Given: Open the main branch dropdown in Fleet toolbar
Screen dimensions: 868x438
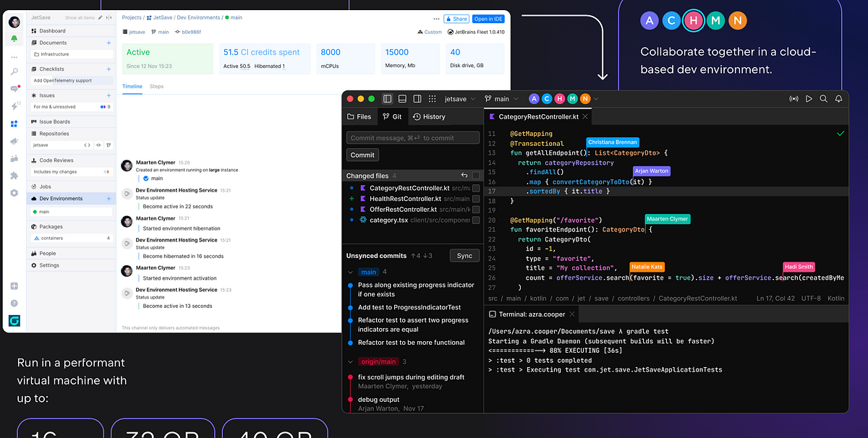Looking at the screenshot, I should (502, 98).
